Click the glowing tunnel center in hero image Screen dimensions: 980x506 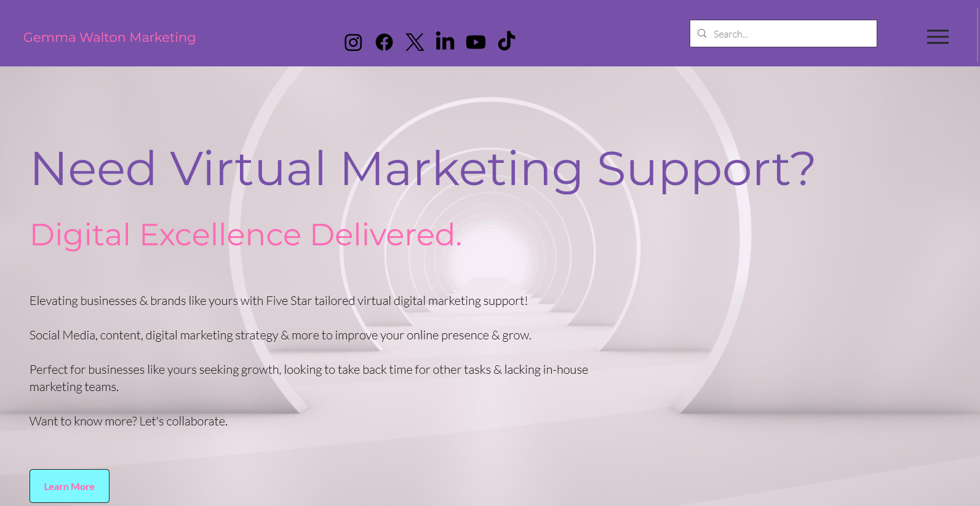point(486,258)
